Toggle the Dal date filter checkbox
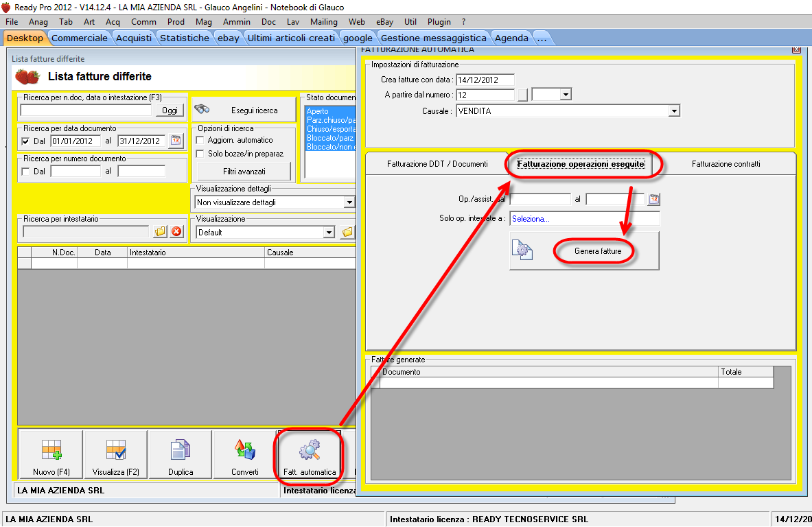Viewport: 812px width, 527px height. point(25,141)
